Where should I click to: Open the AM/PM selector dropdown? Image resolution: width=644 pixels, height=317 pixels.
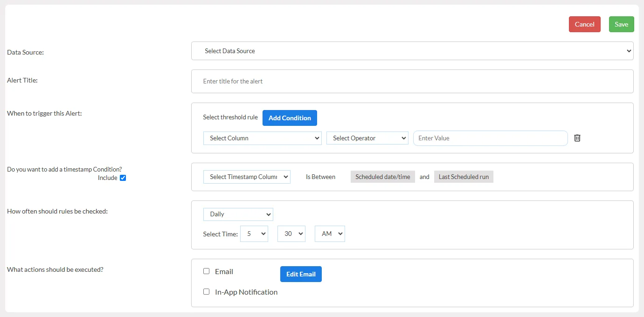pyautogui.click(x=329, y=234)
